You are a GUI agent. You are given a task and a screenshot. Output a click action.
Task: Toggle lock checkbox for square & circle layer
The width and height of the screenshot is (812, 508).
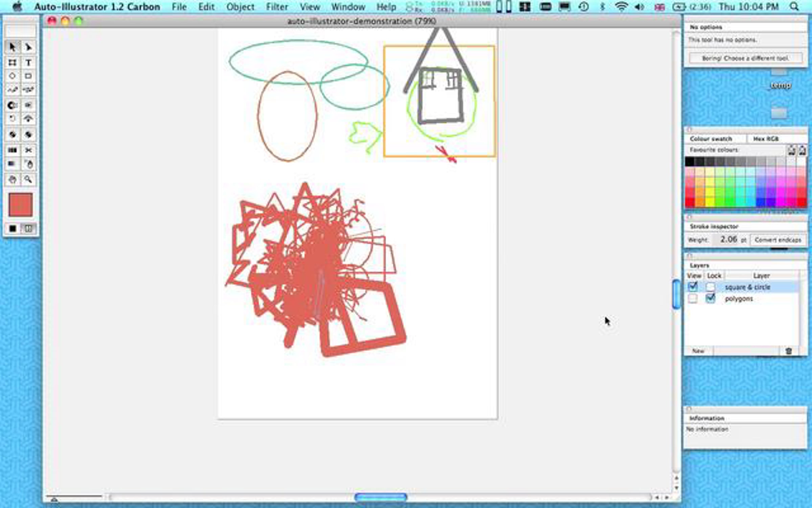[710, 287]
